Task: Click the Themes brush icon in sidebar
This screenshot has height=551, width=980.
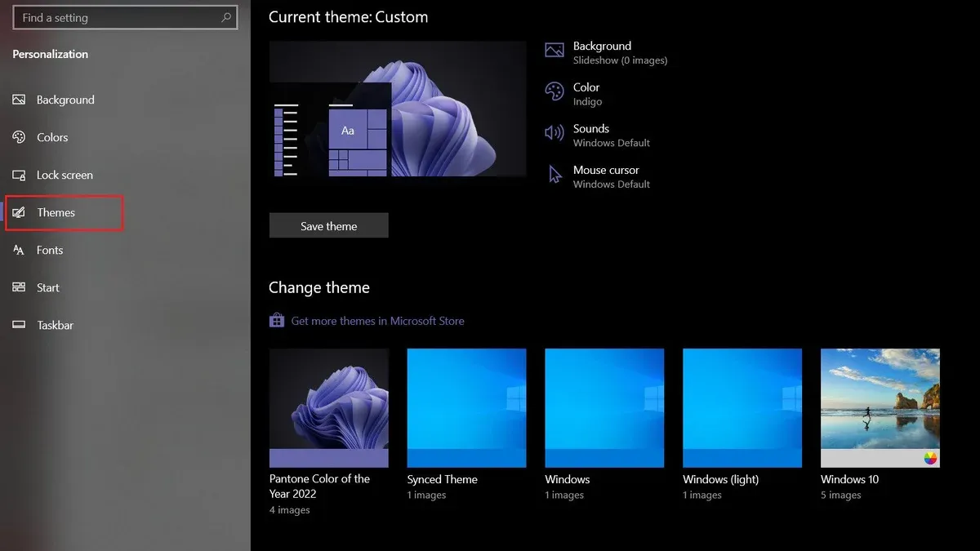Action: coord(19,212)
